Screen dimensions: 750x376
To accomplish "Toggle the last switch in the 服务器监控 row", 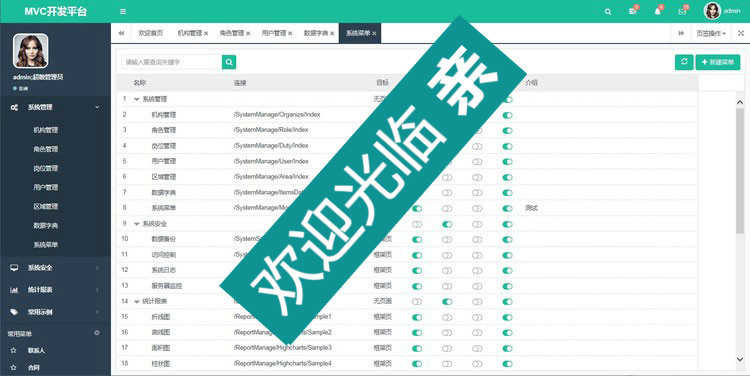I will 507,286.
